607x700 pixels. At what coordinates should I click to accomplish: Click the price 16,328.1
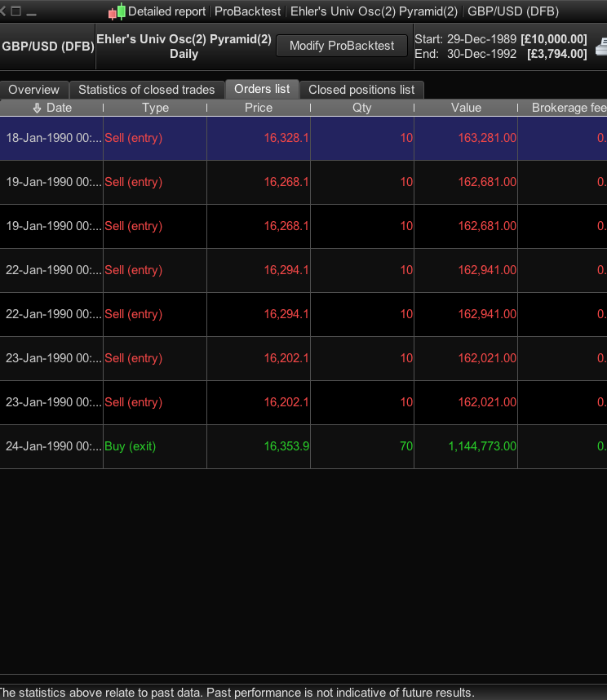(286, 138)
